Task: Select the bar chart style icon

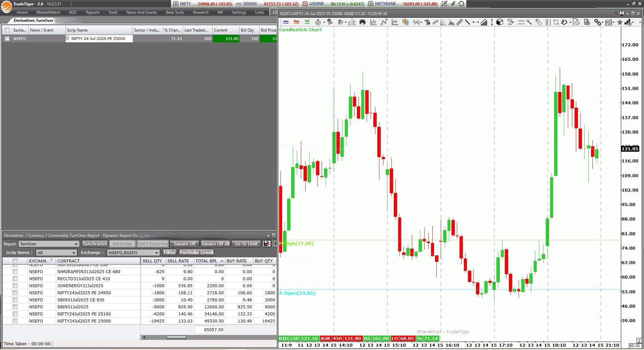Action: pos(352,22)
